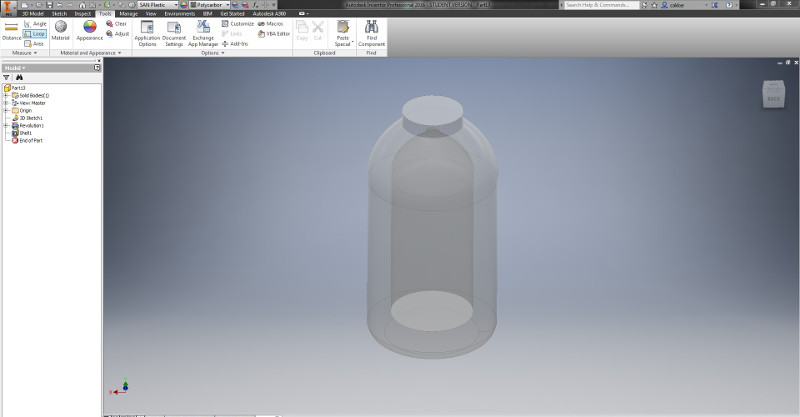This screenshot has width=800, height=417.
Task: Select the Area measure tool
Action: click(34, 44)
